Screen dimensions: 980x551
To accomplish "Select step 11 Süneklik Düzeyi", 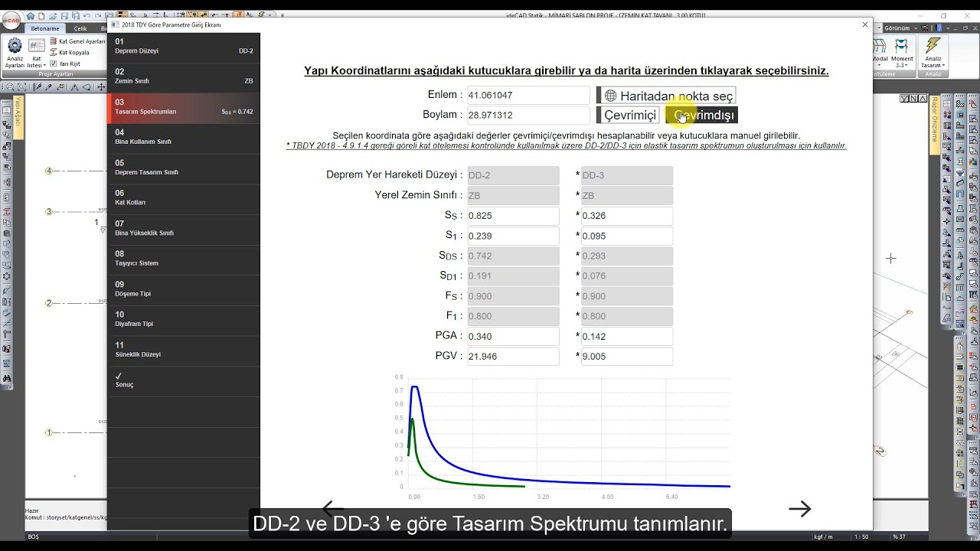I will (x=184, y=350).
